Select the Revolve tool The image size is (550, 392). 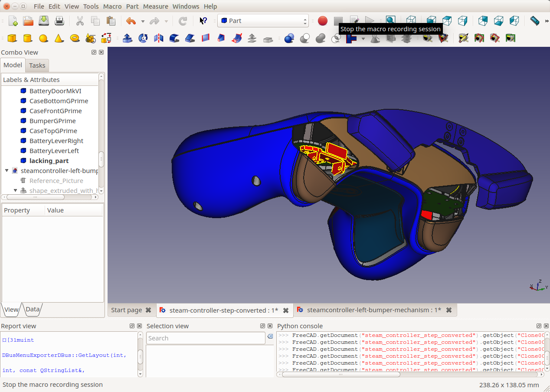(x=143, y=38)
